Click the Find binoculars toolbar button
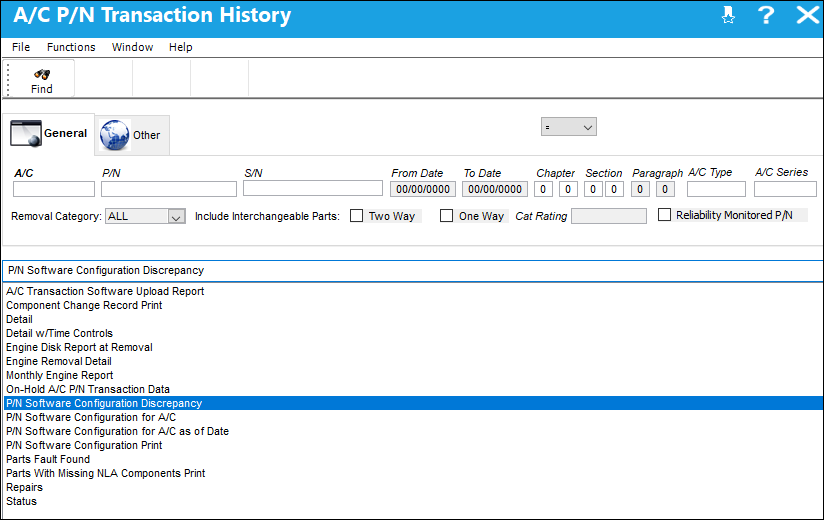This screenshot has width=824, height=520. pyautogui.click(x=42, y=80)
